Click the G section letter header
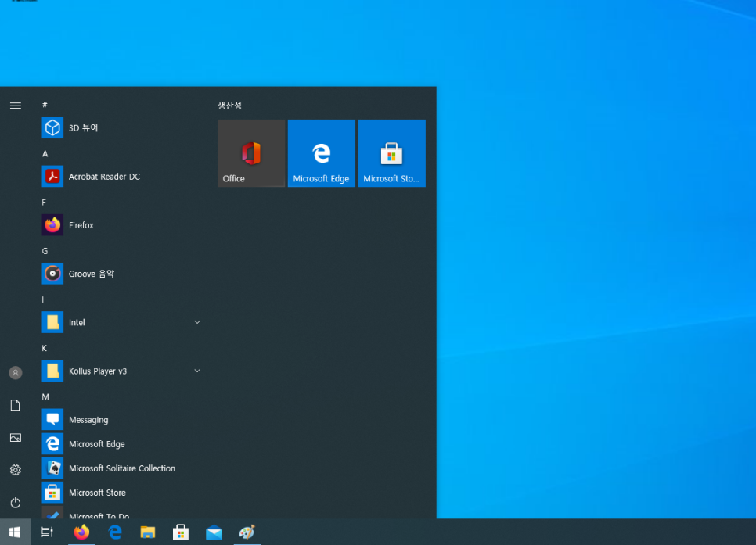756x545 pixels. pos(45,251)
